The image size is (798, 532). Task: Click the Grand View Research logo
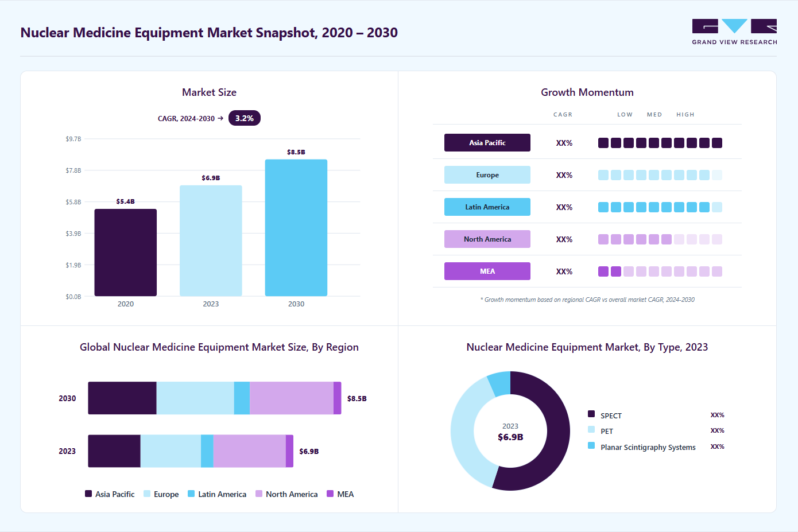pos(734,32)
